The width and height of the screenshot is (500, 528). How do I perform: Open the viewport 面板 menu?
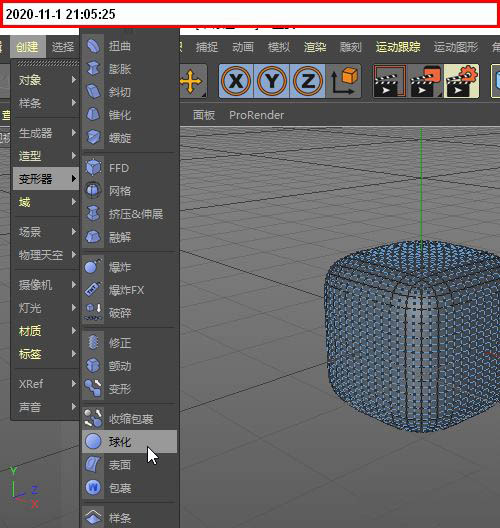coord(204,115)
